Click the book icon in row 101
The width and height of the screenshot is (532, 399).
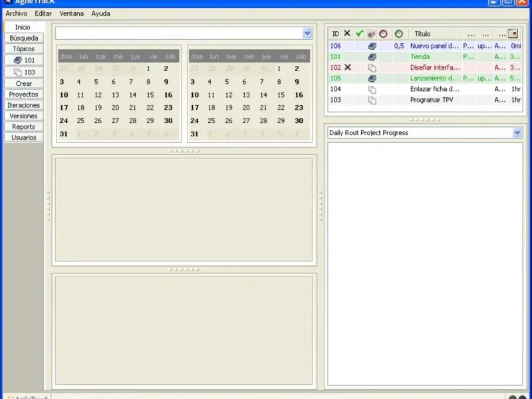click(x=372, y=57)
